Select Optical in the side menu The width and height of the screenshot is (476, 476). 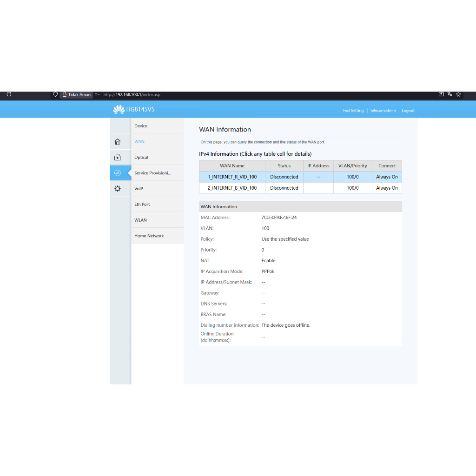point(141,158)
